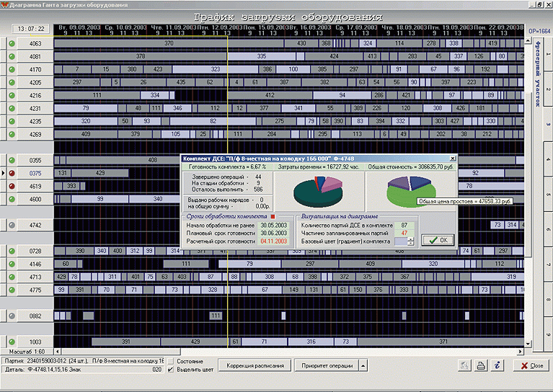Click the gray status indicator for row 0882
553x392 pixels.
pyautogui.click(x=12, y=316)
